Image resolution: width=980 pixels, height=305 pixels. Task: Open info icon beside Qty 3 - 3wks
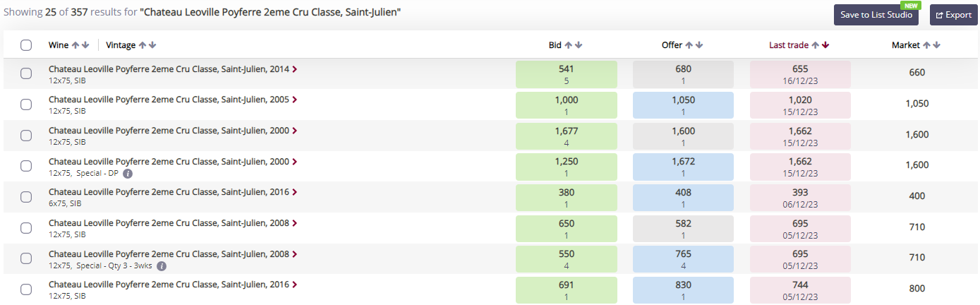click(162, 266)
